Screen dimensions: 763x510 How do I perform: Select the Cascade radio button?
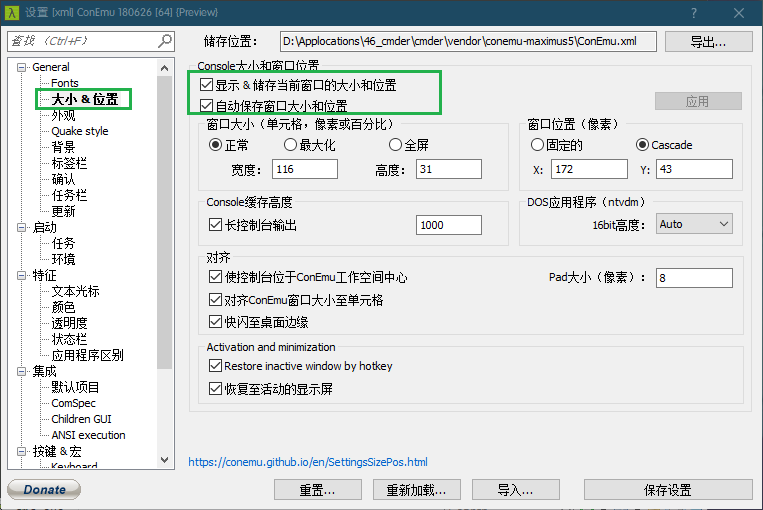tap(642, 145)
